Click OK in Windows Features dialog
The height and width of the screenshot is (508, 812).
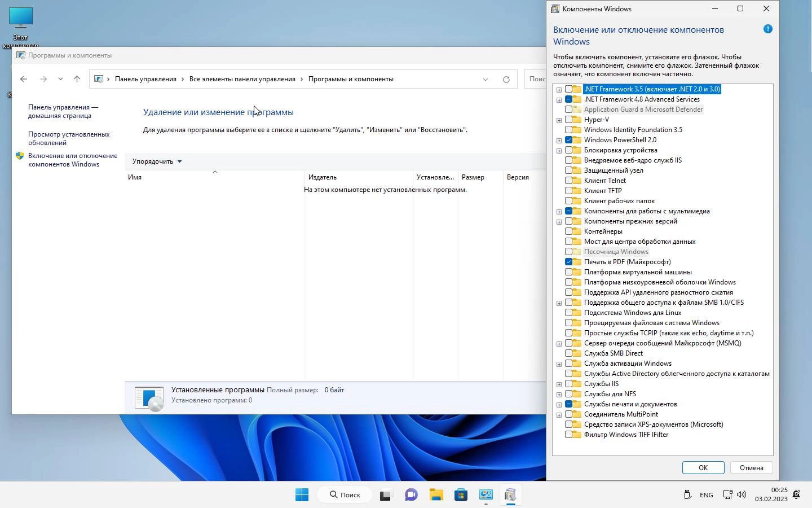(703, 467)
